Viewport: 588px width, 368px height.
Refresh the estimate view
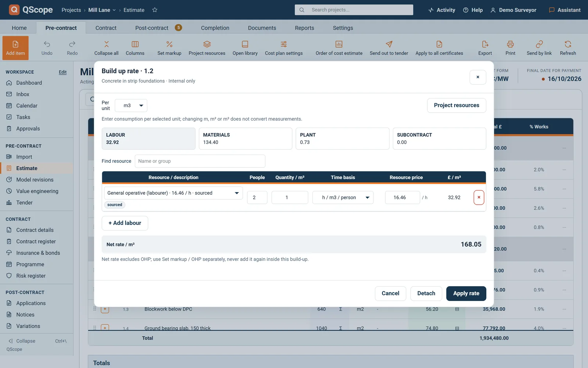click(568, 48)
